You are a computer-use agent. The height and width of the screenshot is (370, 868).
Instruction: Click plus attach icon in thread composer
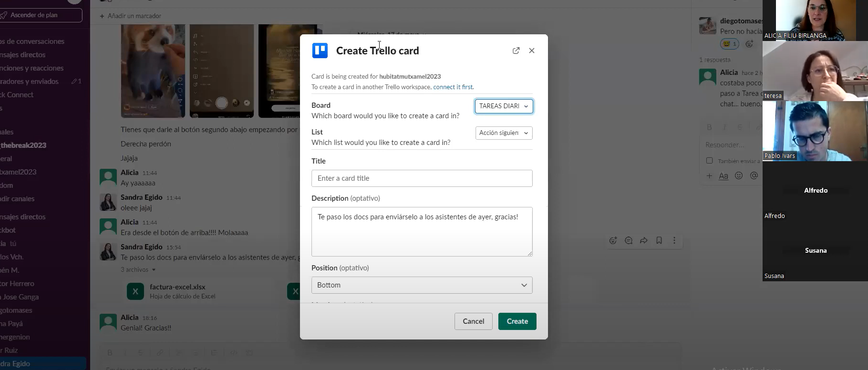(710, 176)
